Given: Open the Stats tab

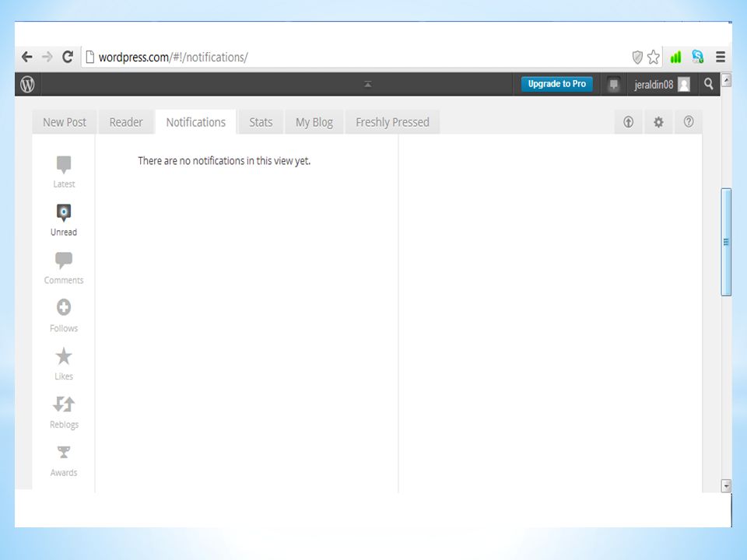Looking at the screenshot, I should tap(261, 122).
